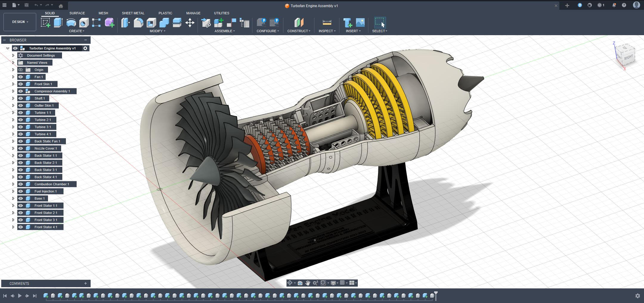Expand the Named Views folder
Viewport: 644px width, 303px height.
point(13,63)
